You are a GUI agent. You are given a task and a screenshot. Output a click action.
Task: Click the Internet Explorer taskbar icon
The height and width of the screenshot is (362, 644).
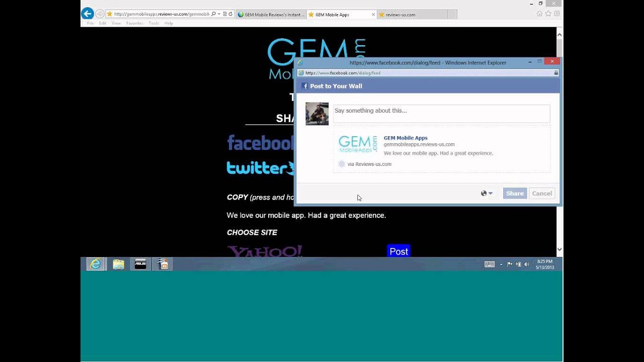click(96, 264)
